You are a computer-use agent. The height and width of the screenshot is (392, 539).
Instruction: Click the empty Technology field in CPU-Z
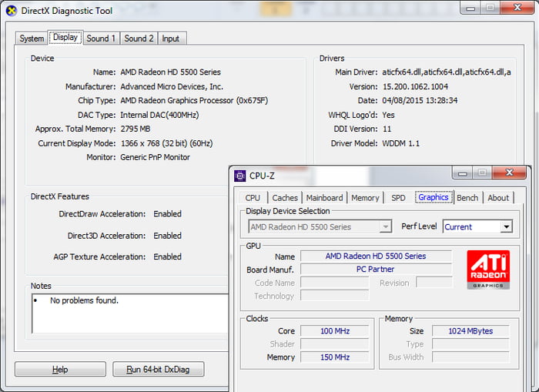334,296
